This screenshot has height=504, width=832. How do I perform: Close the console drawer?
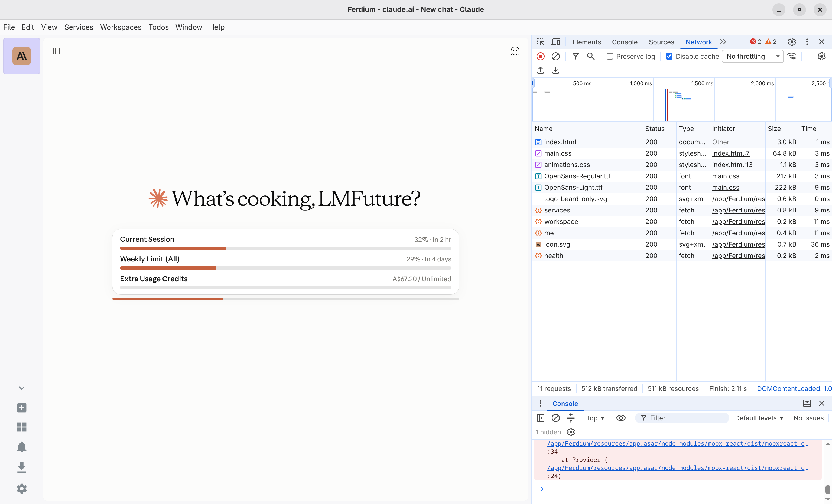[x=822, y=403]
